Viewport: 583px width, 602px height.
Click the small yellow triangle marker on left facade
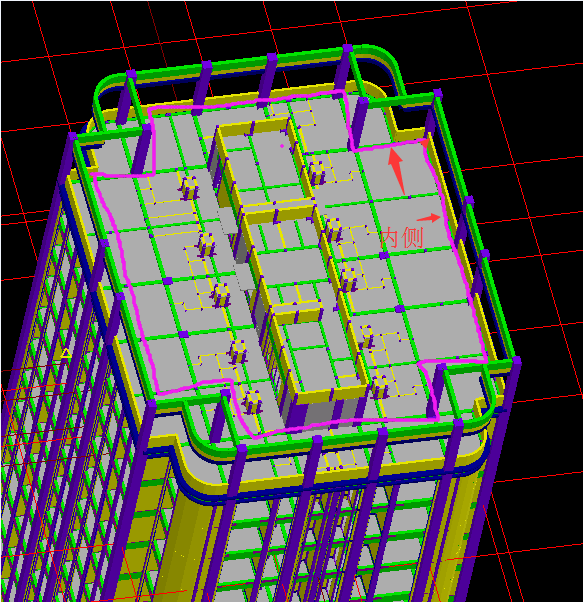click(x=66, y=353)
